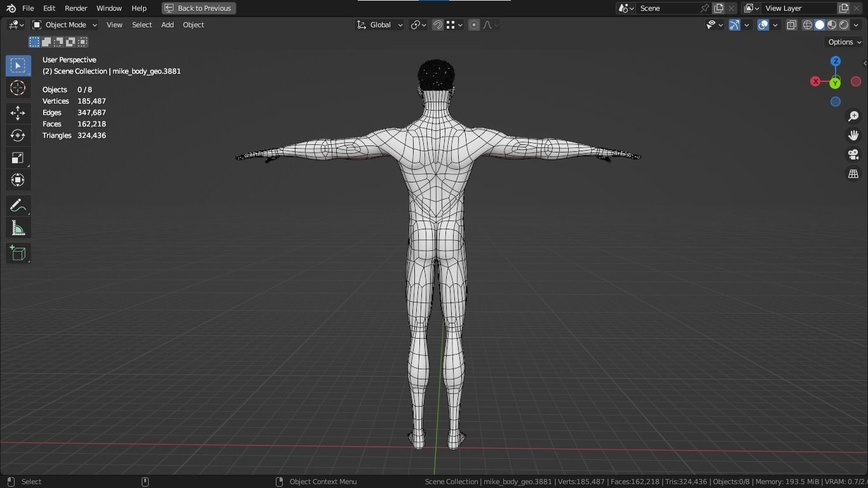The width and height of the screenshot is (868, 488).
Task: Open the Window menu
Action: pyautogui.click(x=109, y=8)
